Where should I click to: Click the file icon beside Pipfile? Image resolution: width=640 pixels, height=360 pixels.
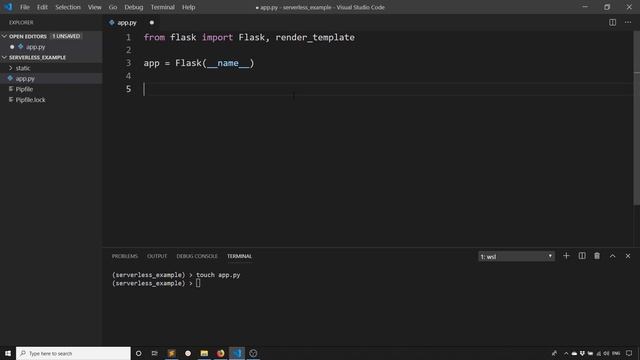[11, 89]
